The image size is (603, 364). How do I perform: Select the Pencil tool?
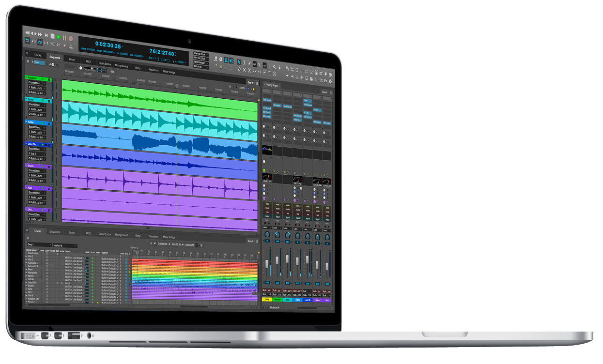coord(249,63)
